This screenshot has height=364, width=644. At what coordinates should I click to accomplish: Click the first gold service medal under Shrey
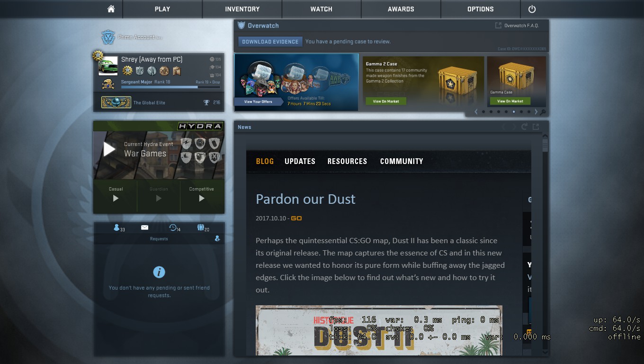(127, 71)
